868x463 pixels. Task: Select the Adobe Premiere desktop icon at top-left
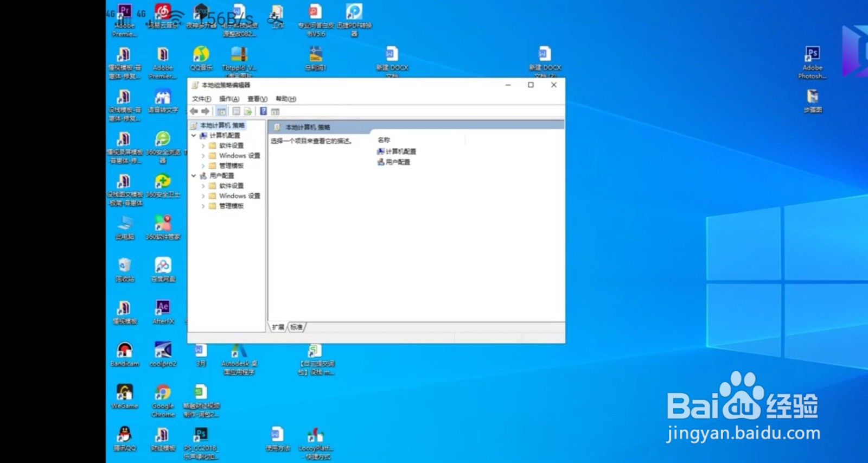125,21
